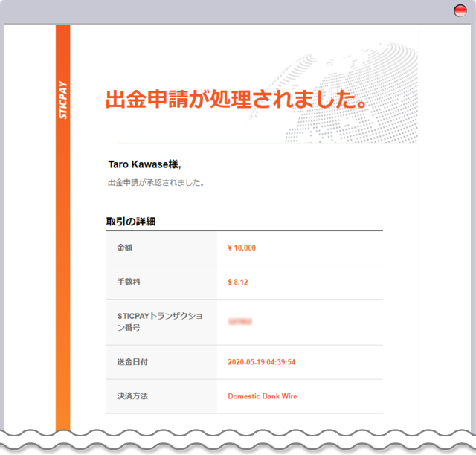The width and height of the screenshot is (476, 455).
Task: Click the 決済方法 row label
Action: coord(132,396)
